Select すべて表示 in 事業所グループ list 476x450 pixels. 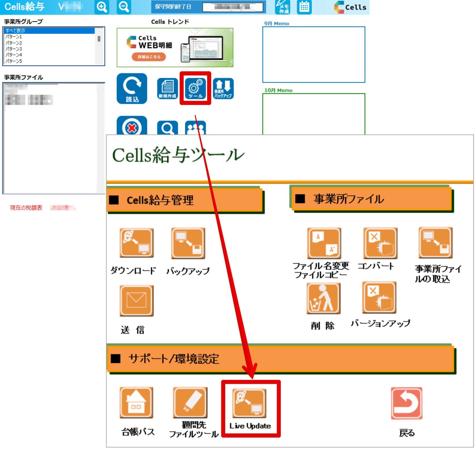[50, 31]
